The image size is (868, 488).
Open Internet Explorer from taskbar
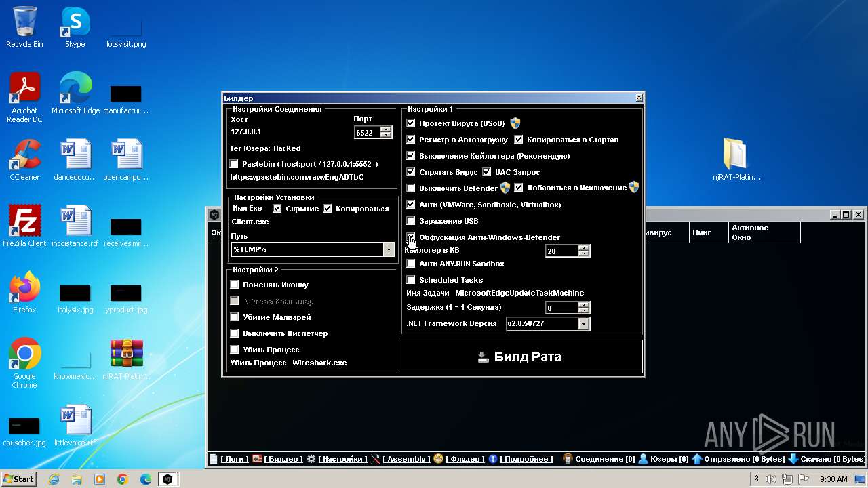[x=54, y=479]
